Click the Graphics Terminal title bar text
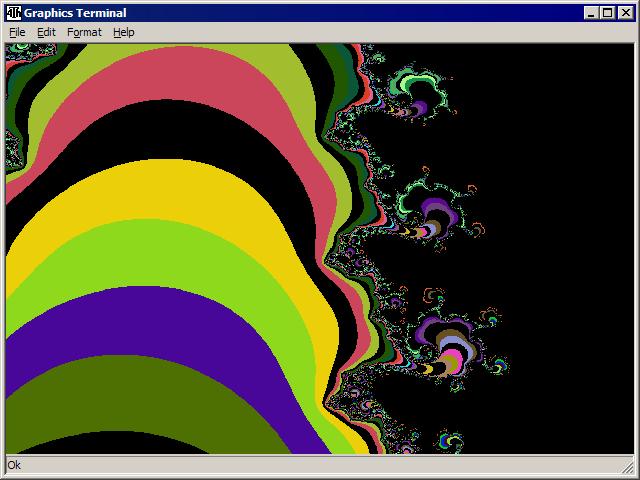The image size is (640, 480). tap(76, 12)
